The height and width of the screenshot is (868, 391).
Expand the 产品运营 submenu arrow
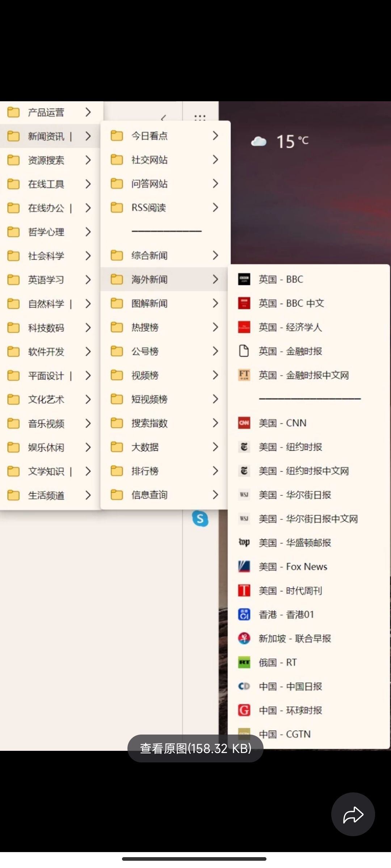(88, 112)
